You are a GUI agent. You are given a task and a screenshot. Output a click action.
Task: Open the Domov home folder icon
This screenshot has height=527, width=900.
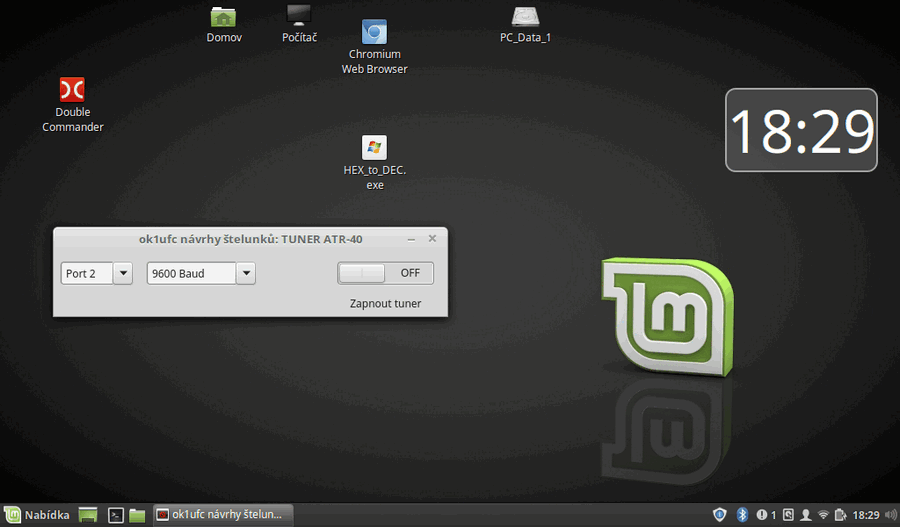point(224,17)
